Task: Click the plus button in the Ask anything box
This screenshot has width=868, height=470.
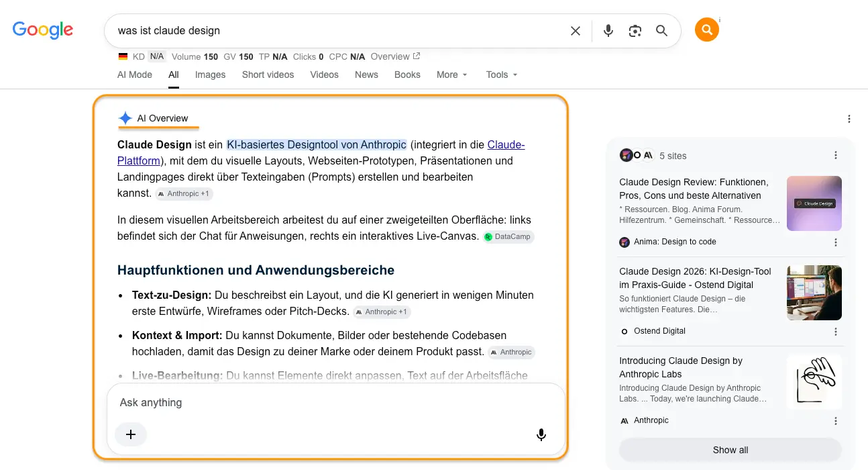Action: coord(131,434)
